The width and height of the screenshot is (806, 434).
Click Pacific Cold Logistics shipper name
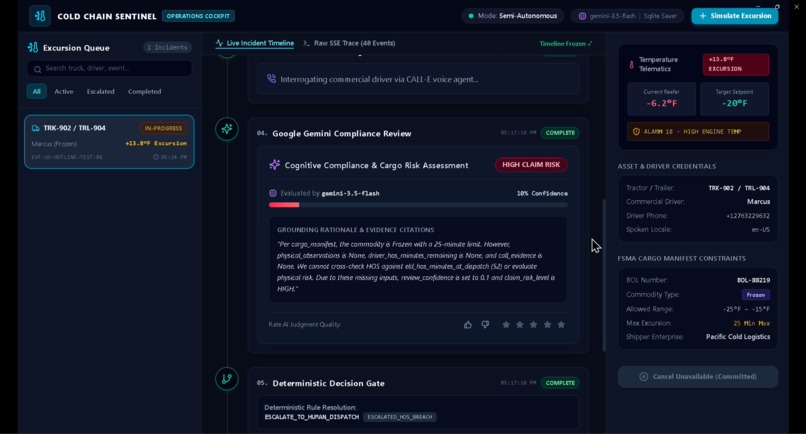[738, 337]
